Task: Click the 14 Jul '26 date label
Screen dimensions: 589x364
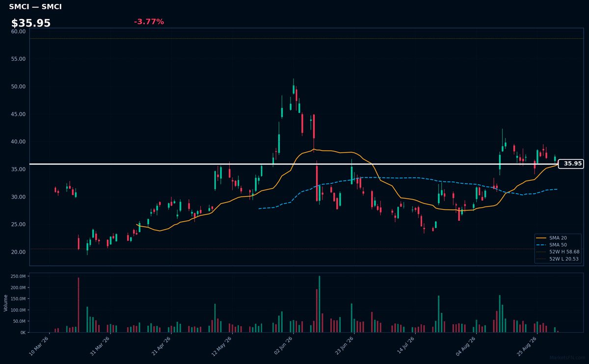Action: click(405, 346)
